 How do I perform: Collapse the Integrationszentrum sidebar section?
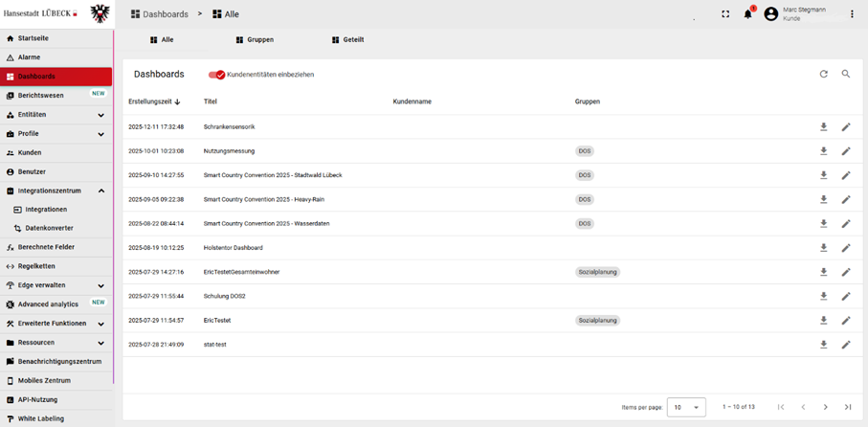[100, 191]
